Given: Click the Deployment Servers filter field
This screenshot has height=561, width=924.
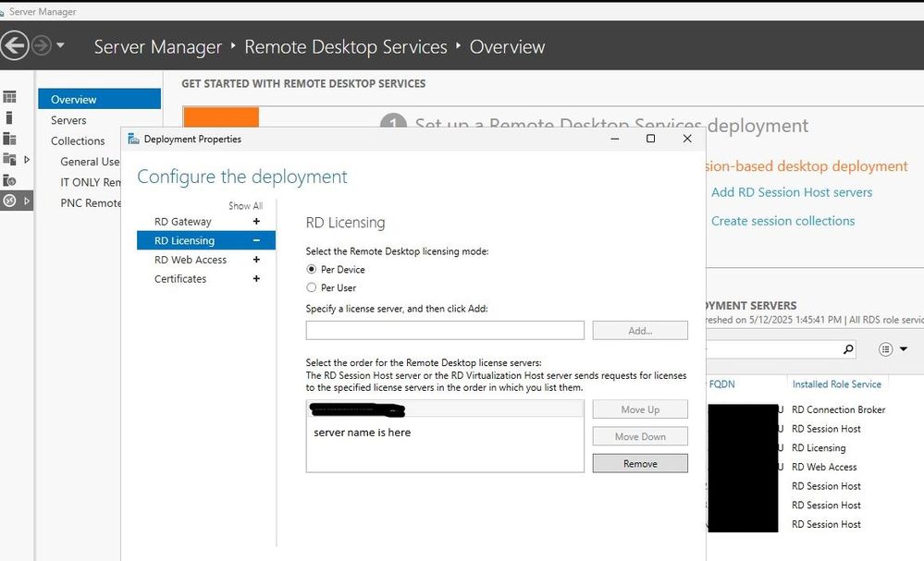Looking at the screenshot, I should tap(772, 349).
